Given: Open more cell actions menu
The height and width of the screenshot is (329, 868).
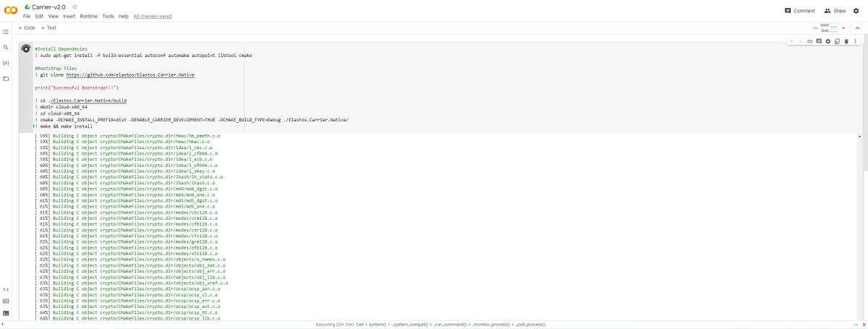Looking at the screenshot, I should (x=854, y=41).
